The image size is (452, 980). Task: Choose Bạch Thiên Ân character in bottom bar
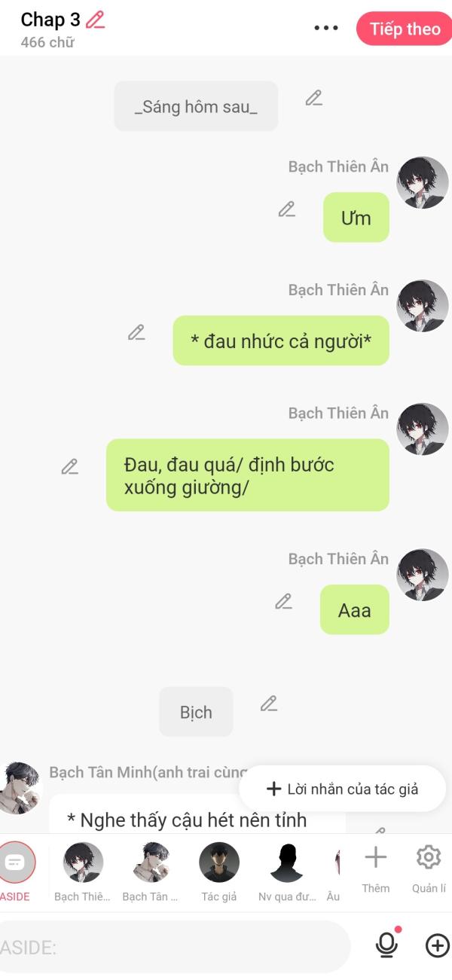point(83,872)
